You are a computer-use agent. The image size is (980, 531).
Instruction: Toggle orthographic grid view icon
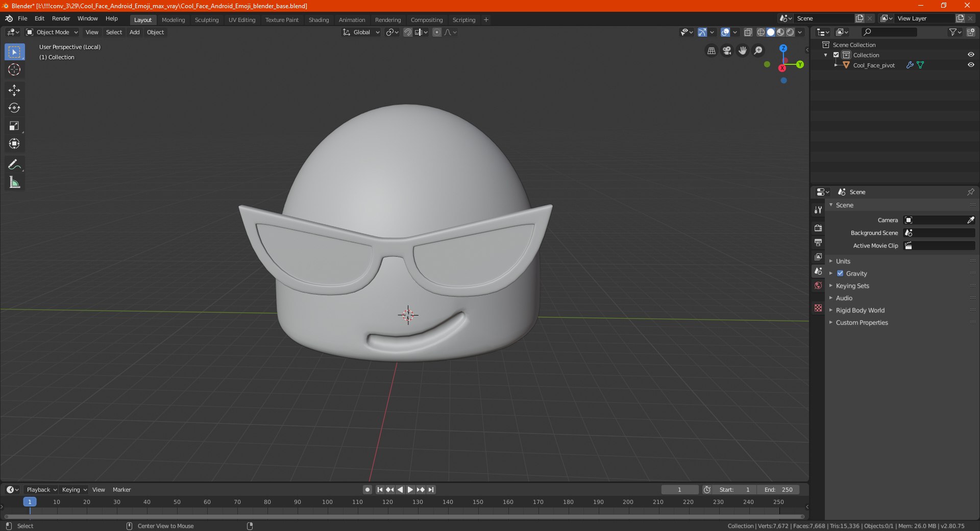[x=711, y=51]
